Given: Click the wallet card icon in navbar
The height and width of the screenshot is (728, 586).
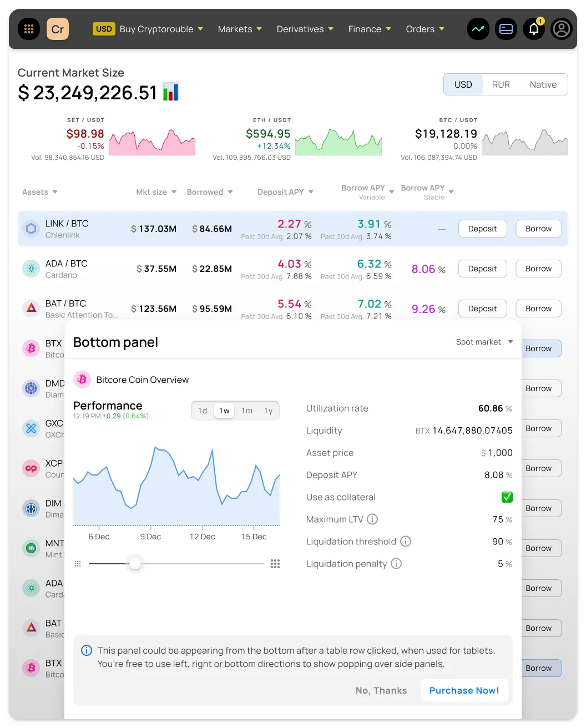Looking at the screenshot, I should click(x=506, y=29).
